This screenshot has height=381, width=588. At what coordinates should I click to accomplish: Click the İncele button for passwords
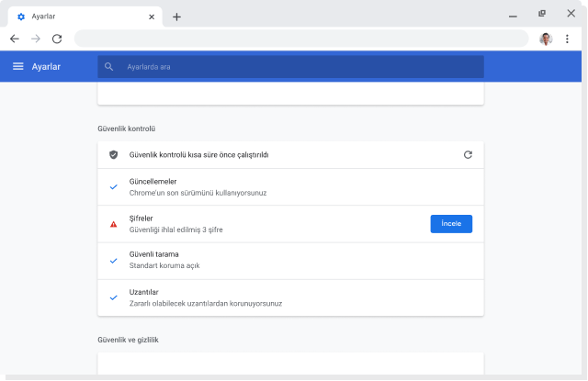tap(451, 224)
